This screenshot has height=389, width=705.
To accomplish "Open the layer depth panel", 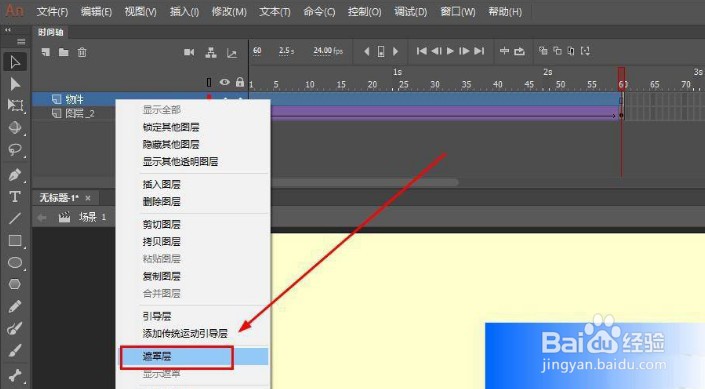I will pos(232,54).
